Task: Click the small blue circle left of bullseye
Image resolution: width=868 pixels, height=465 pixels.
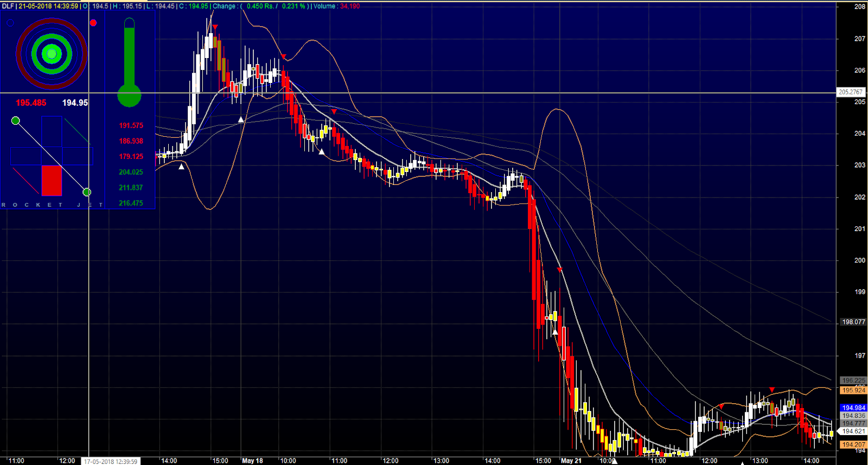Action: pos(10,23)
